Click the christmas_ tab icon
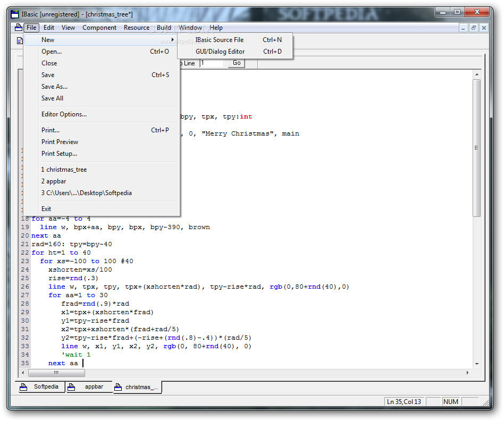Screen dimensions: 504x421 (118, 388)
